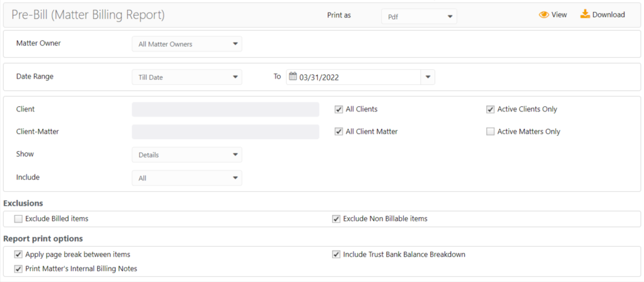Check the Exclude Billed items box
This screenshot has height=282, width=644.
tap(18, 219)
